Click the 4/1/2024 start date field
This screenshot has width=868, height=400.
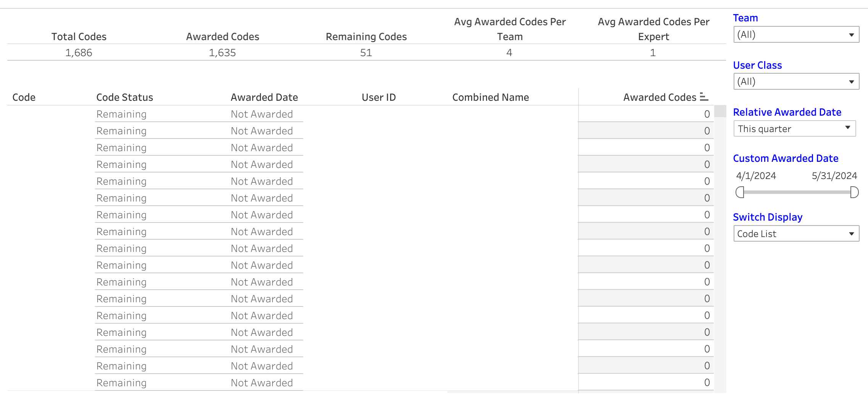pyautogui.click(x=756, y=176)
